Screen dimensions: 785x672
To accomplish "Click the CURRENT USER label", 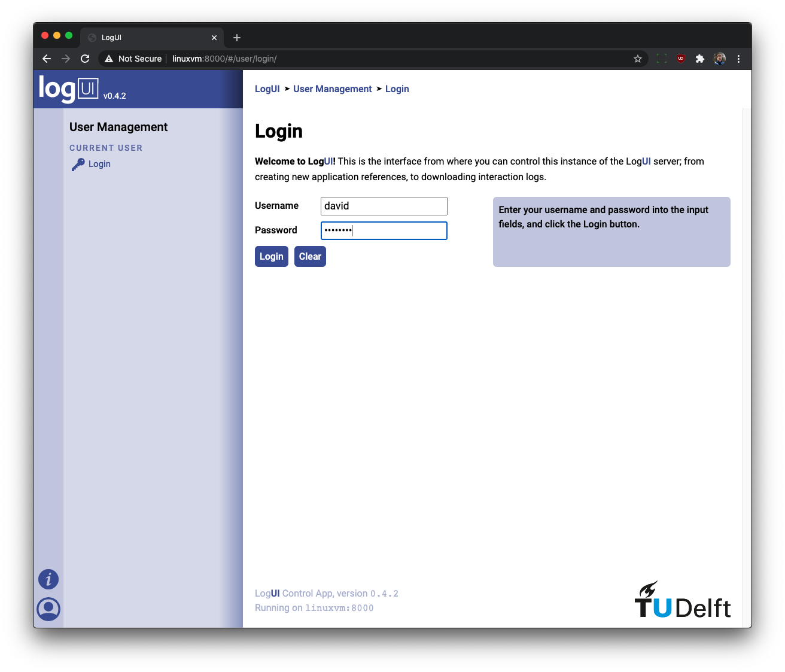I will point(106,148).
